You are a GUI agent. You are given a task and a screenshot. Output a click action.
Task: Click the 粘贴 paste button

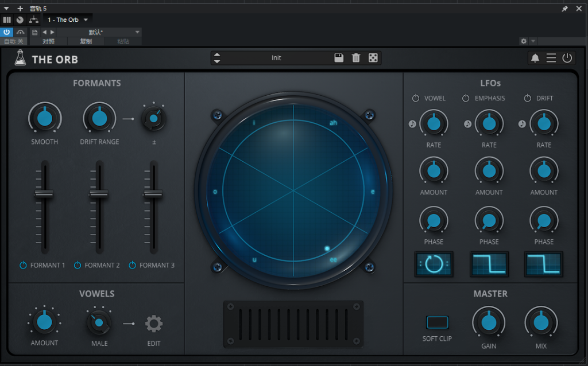(x=123, y=41)
